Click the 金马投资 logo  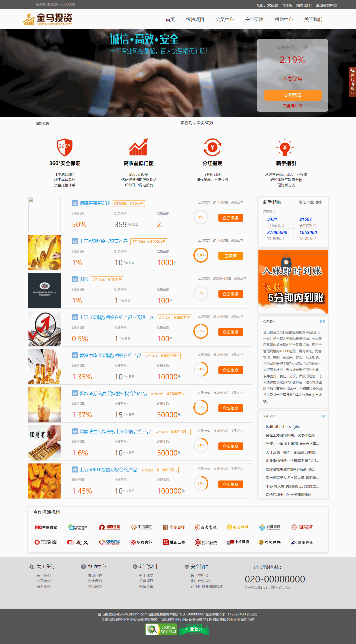[48, 19]
